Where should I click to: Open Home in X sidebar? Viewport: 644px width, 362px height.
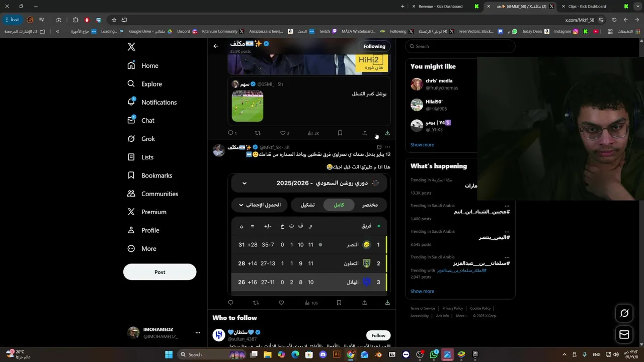pyautogui.click(x=143, y=65)
